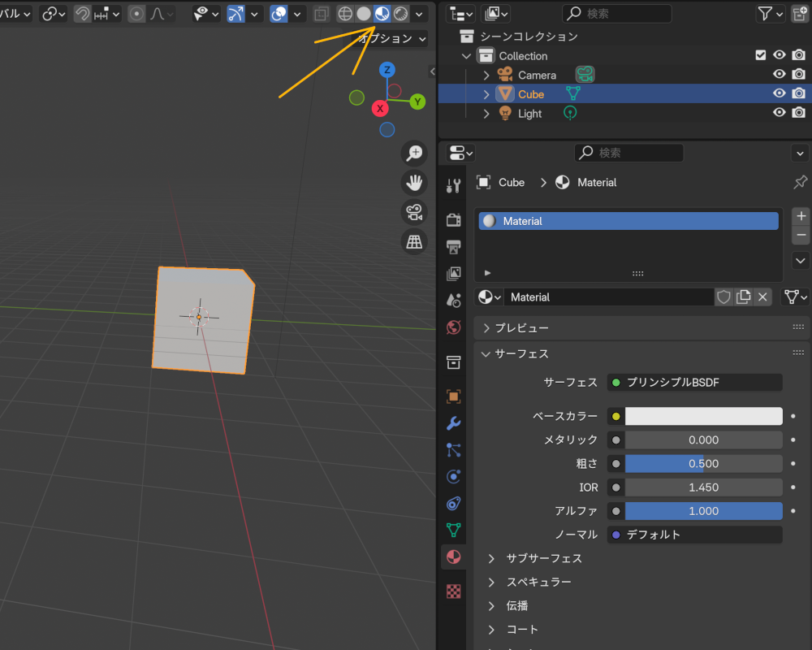The image size is (812, 650).
Task: Open the Modifier properties with the wrench icon
Action: click(x=454, y=423)
